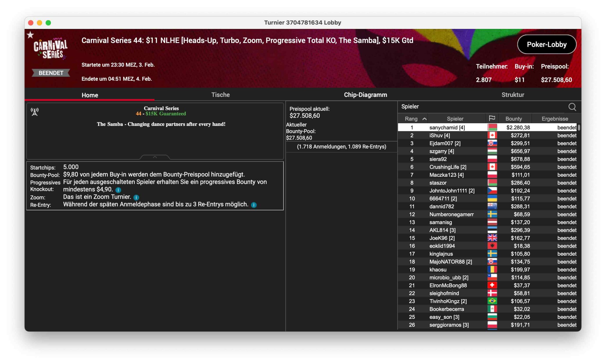Click the Poker-Lobby button
Viewport: 606px width, 364px height.
(546, 44)
